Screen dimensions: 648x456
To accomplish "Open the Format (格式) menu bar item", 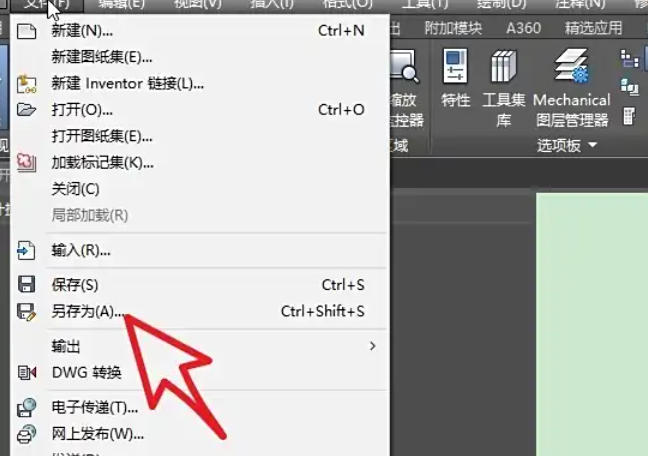I will (x=348, y=4).
